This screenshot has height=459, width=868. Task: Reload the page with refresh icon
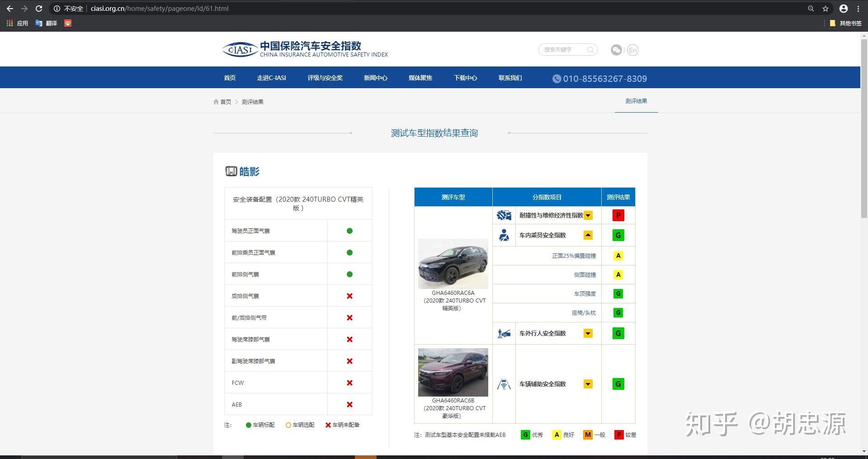coord(39,9)
